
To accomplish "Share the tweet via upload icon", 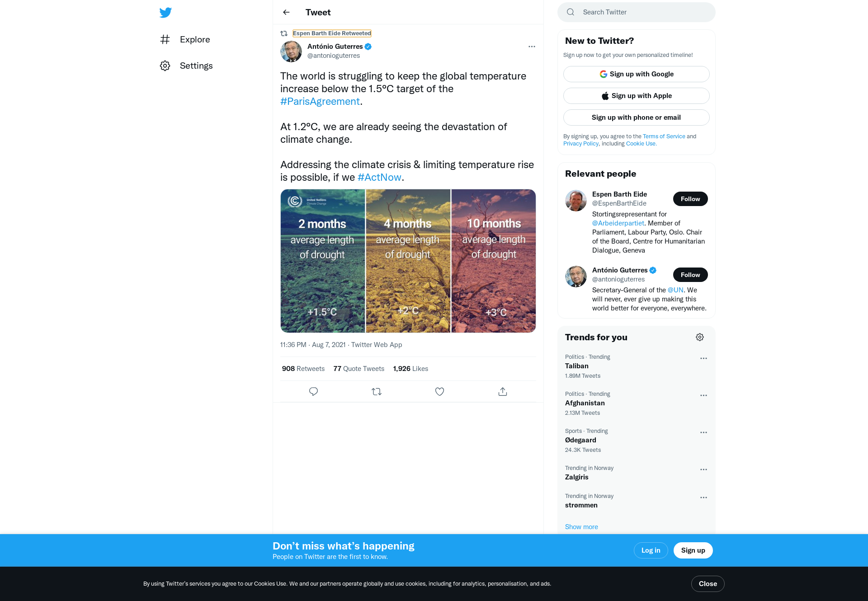I will (503, 391).
